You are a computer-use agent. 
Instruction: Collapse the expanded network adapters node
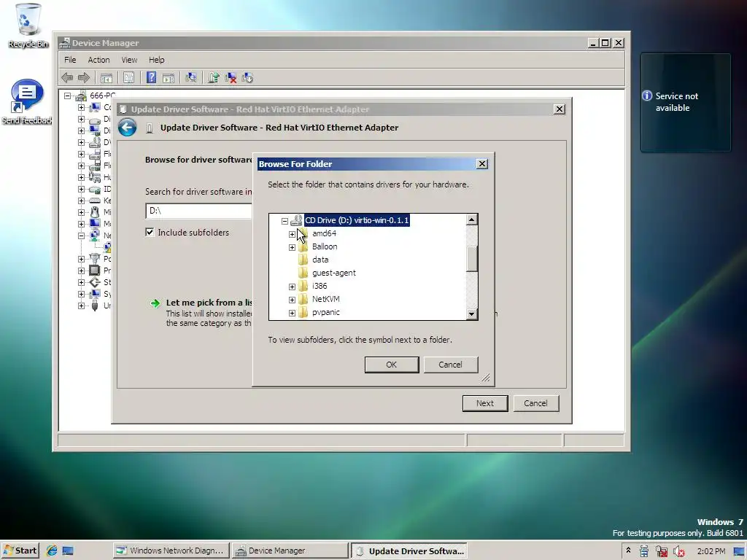(81, 236)
